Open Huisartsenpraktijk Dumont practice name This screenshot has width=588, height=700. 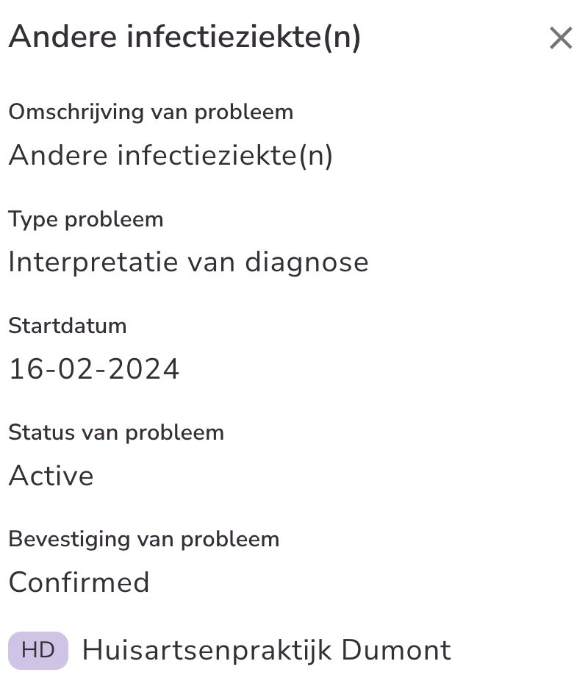click(x=266, y=650)
